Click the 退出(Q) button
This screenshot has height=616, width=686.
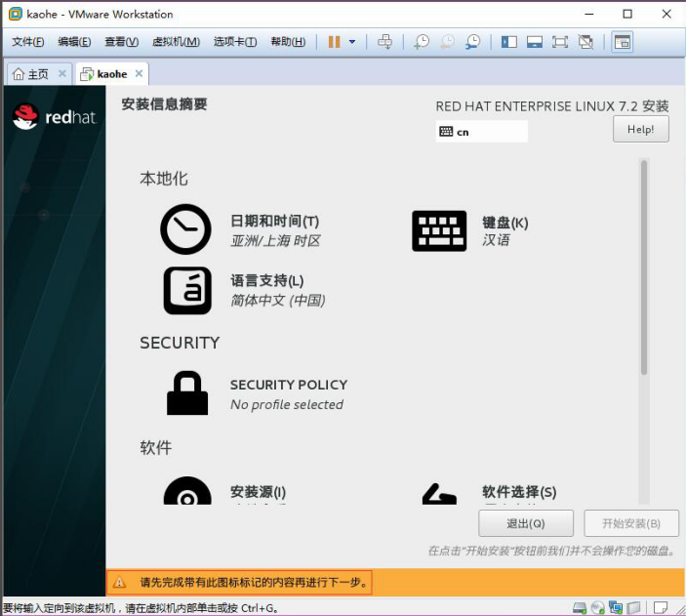(x=526, y=523)
